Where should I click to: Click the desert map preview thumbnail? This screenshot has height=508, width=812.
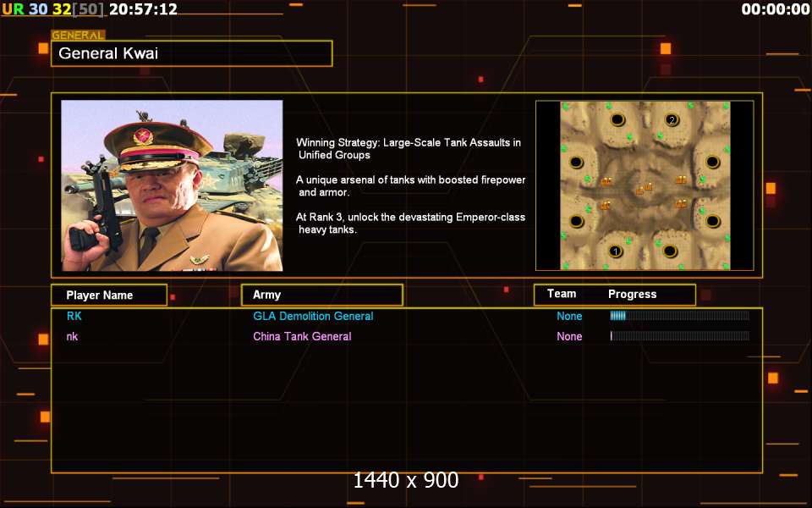click(645, 185)
